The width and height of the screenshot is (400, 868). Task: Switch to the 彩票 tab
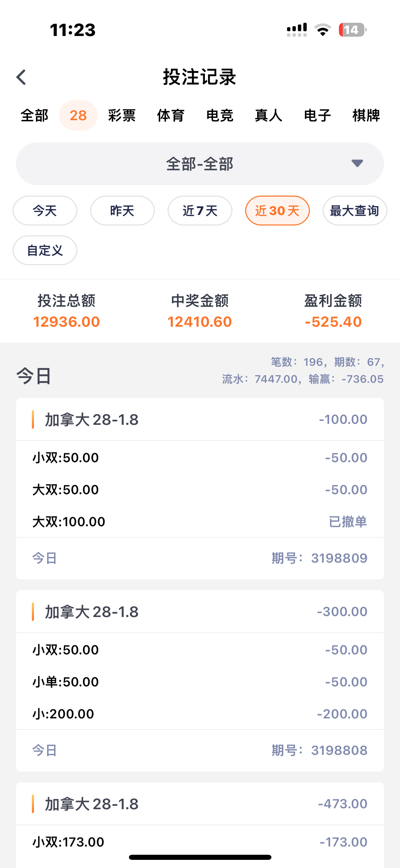[122, 115]
